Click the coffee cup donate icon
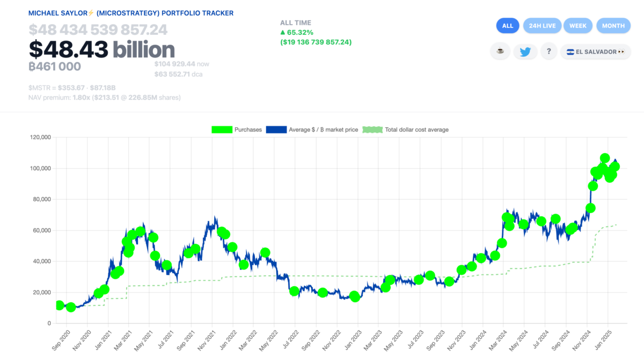The height and width of the screenshot is (357, 644). coord(500,52)
